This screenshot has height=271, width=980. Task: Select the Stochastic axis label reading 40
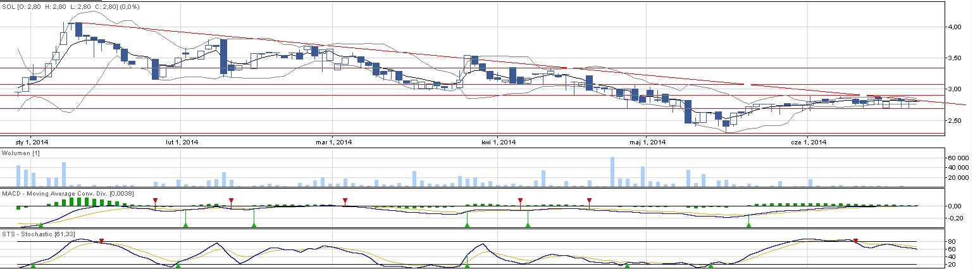point(950,257)
